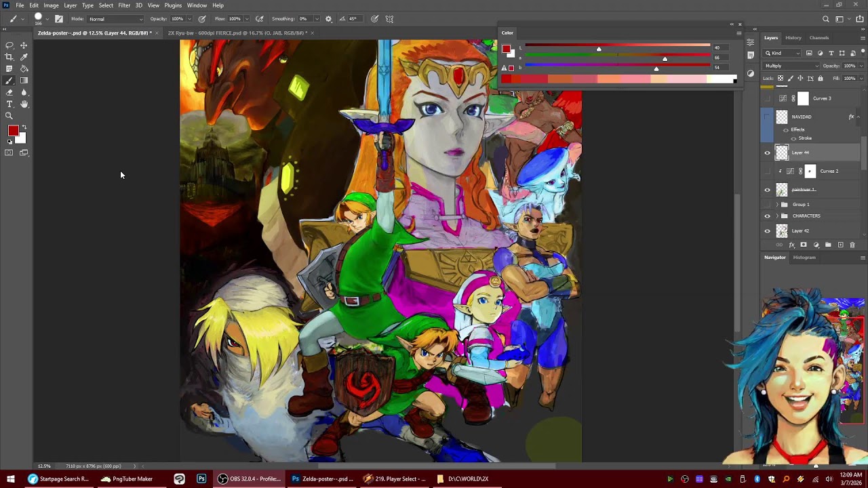Select the Move tool
Viewport: 868px width, 488px height.
pyautogui.click(x=24, y=45)
